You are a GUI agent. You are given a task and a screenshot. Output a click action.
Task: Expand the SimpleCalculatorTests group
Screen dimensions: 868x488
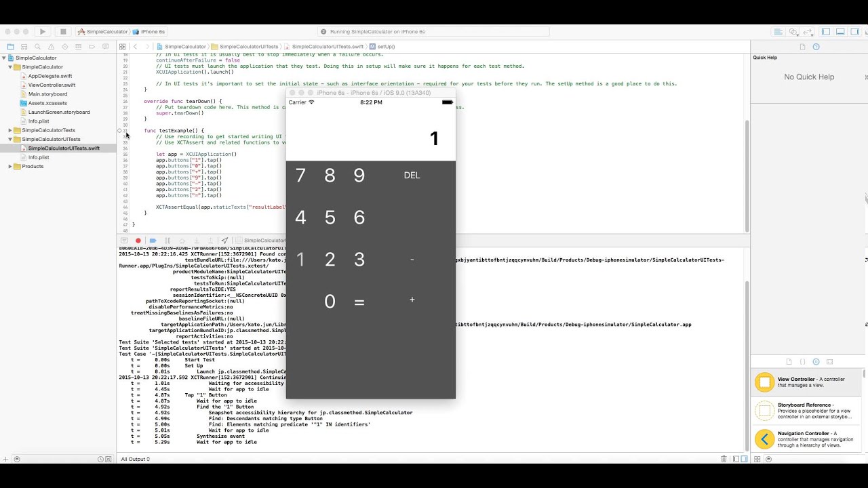click(x=10, y=130)
